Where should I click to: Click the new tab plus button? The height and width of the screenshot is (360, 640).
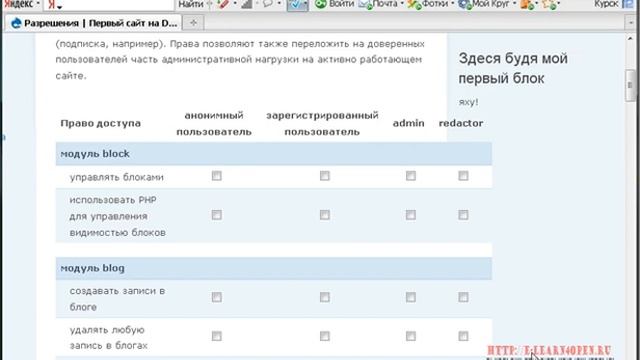point(193,23)
